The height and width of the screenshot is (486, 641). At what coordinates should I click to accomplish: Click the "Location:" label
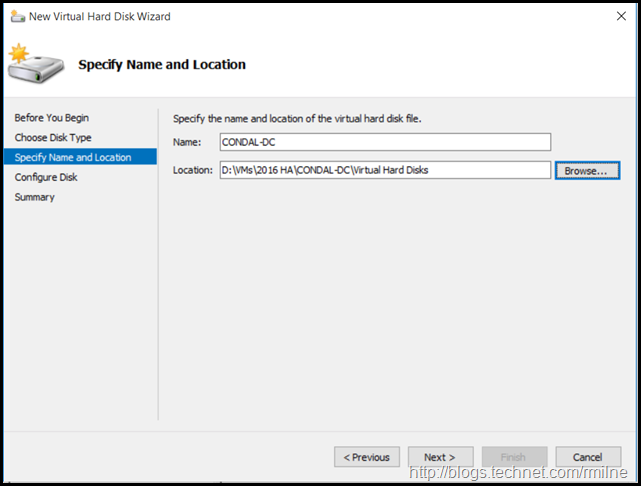[x=194, y=171]
